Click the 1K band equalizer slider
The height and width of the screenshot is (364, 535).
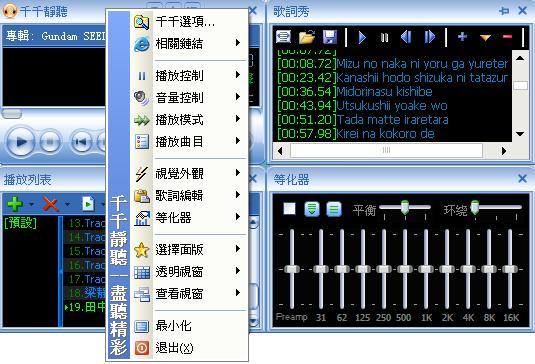pyautogui.click(x=425, y=269)
